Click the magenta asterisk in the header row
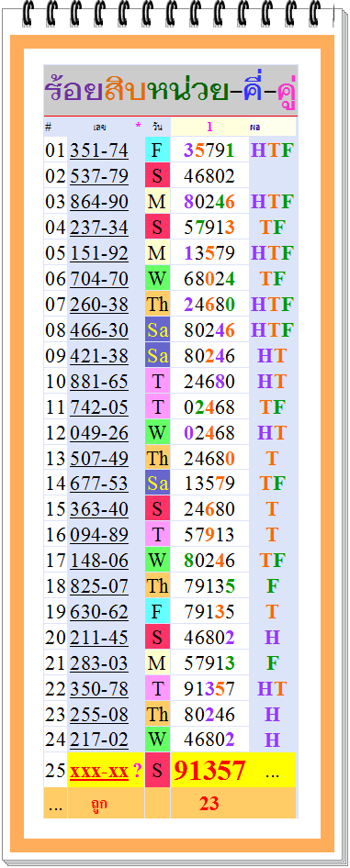 pos(138,126)
